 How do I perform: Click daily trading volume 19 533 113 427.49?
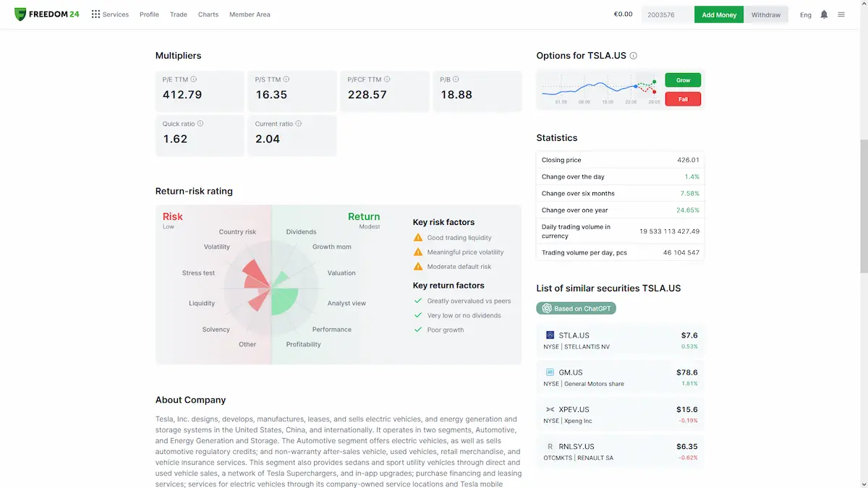click(669, 231)
